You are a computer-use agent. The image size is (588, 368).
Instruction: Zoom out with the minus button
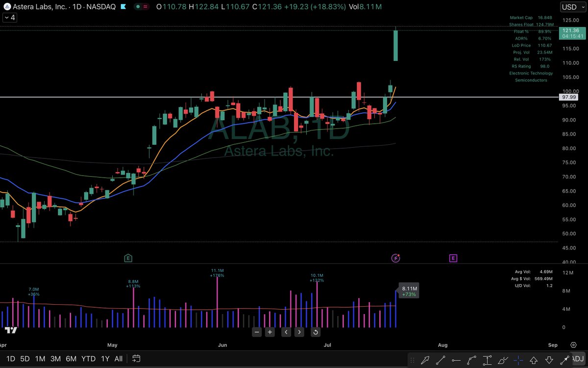coord(257,332)
